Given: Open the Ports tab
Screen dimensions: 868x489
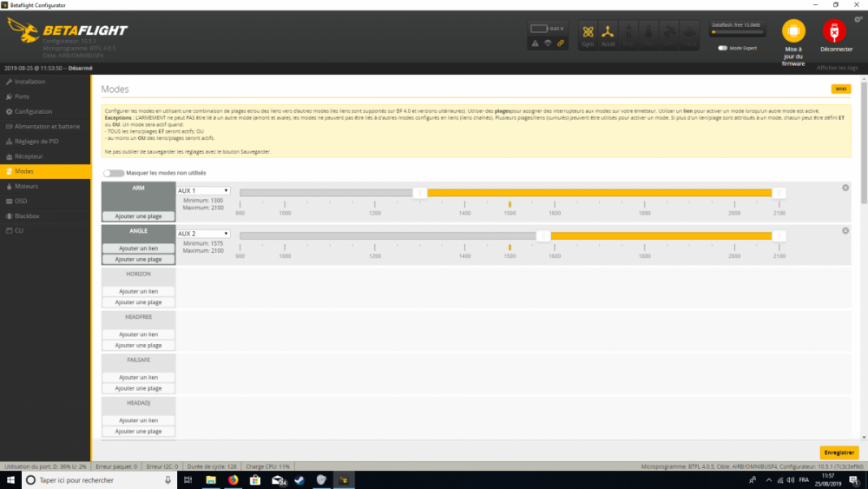Looking at the screenshot, I should pyautogui.click(x=45, y=96).
